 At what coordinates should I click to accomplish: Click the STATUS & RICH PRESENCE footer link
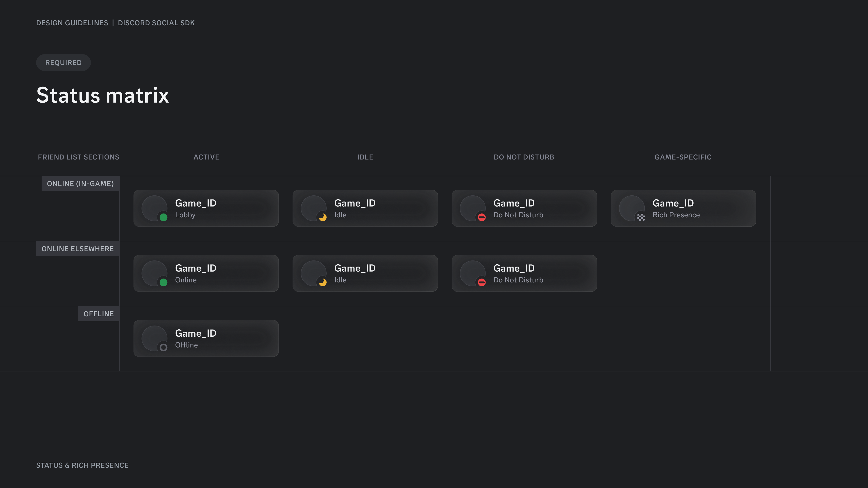82,465
